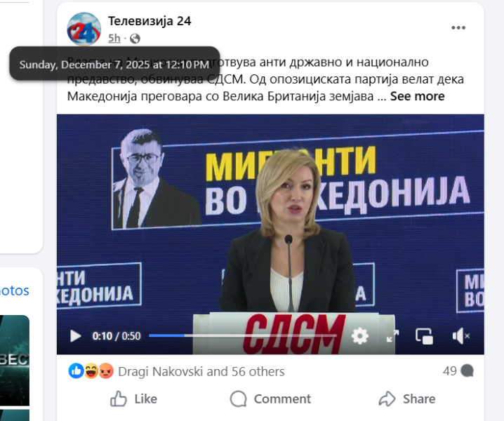Click the 5h post timestamp
The height and width of the screenshot is (421, 504).
pyautogui.click(x=114, y=39)
